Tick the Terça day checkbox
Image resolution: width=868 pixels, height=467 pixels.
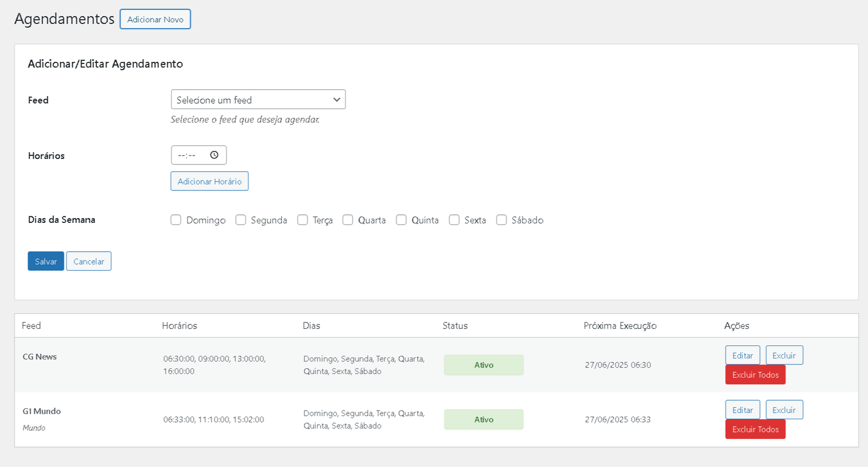pyautogui.click(x=303, y=220)
